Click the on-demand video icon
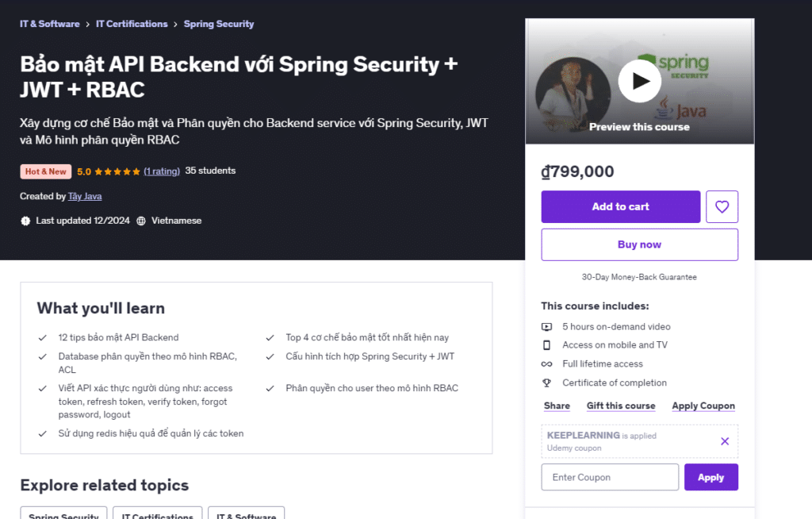Image resolution: width=812 pixels, height=519 pixels. (x=546, y=326)
